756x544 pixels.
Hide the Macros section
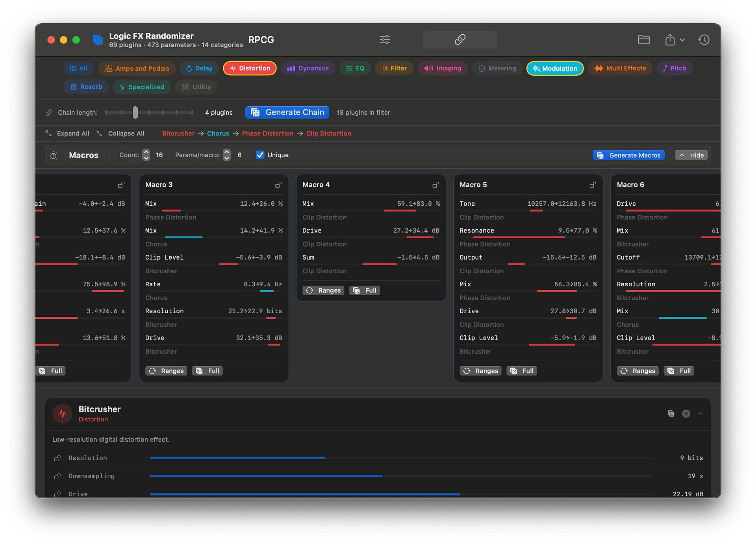[691, 155]
